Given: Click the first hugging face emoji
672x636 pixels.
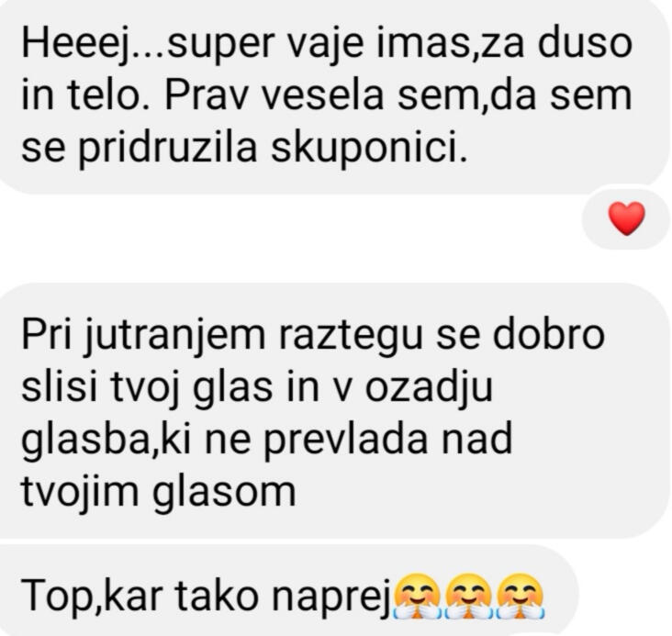Looking at the screenshot, I should (417, 597).
